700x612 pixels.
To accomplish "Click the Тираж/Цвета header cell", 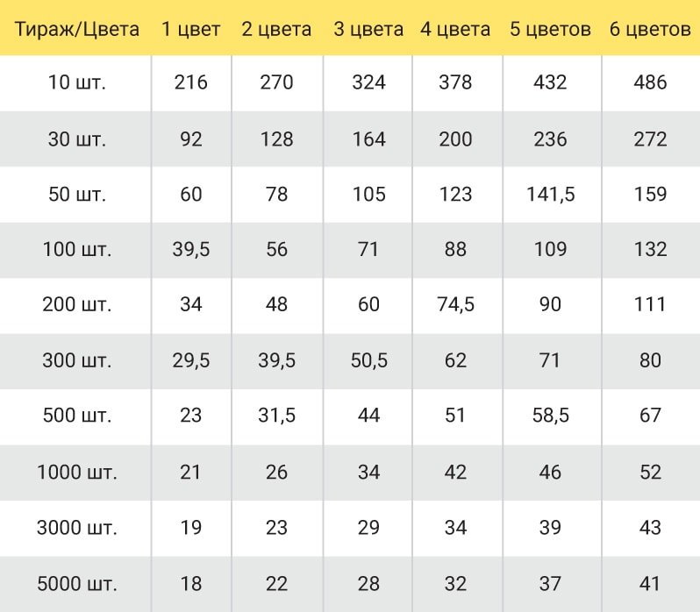I will point(77,30).
